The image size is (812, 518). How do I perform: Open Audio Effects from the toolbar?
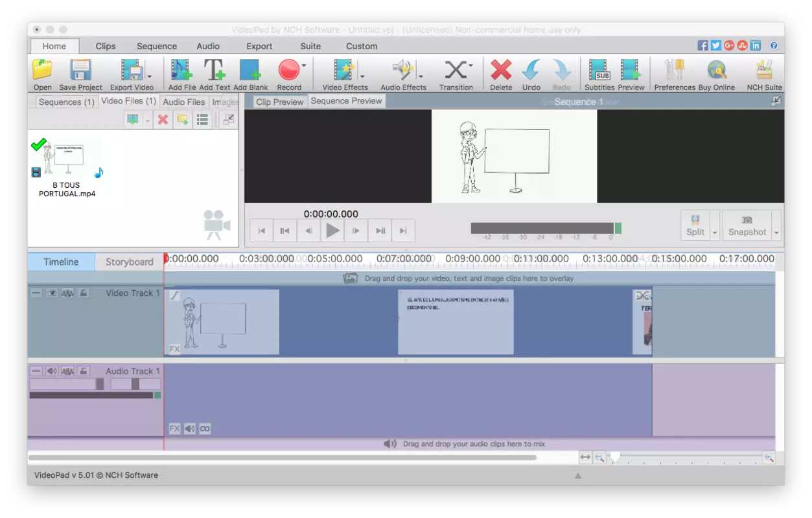[x=403, y=74]
